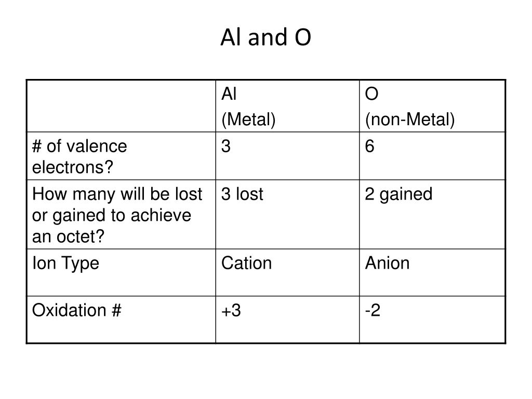Click the word '(non-Metal)' under O
Image resolution: width=532 pixels, height=399 pixels.
(410, 120)
